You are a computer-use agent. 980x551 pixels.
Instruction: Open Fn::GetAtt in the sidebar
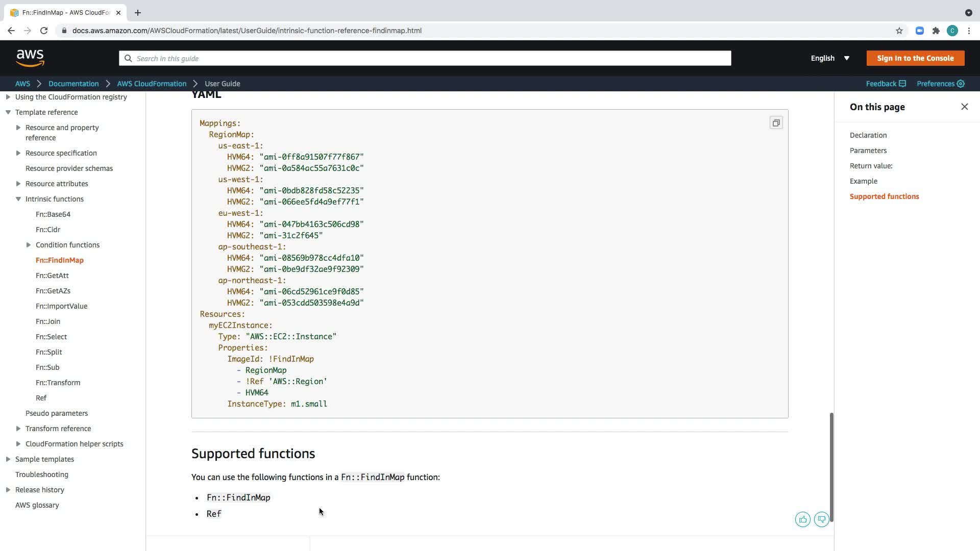point(52,275)
